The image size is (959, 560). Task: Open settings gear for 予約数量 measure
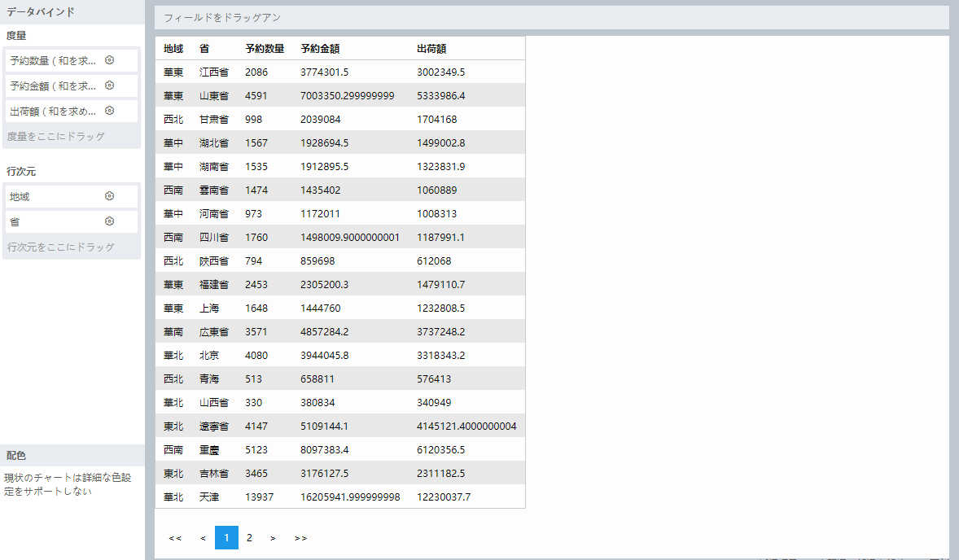click(109, 60)
